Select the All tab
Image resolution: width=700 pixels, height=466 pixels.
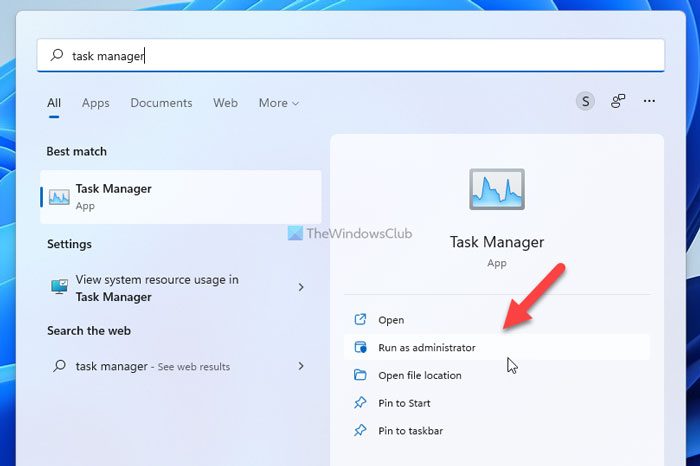pyautogui.click(x=54, y=103)
